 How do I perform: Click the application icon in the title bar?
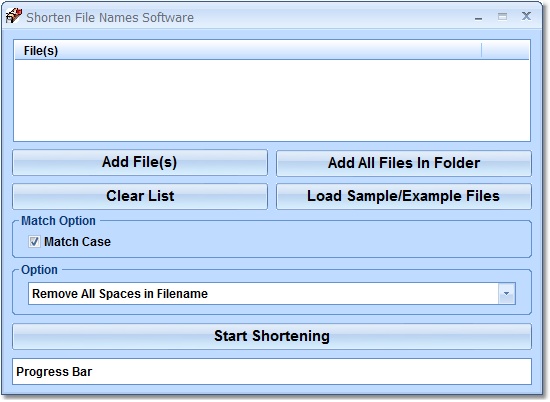pos(14,16)
